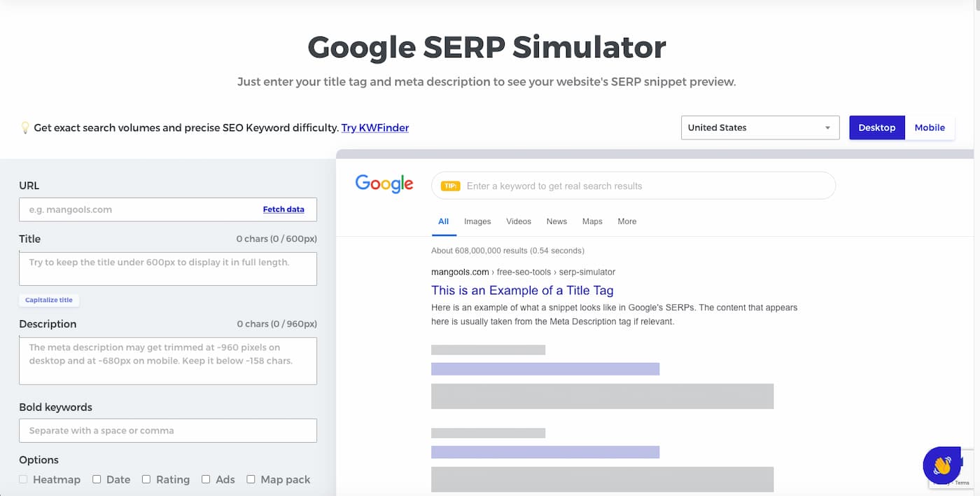
Task: Click the TIP badge in the search bar
Action: pos(449,185)
